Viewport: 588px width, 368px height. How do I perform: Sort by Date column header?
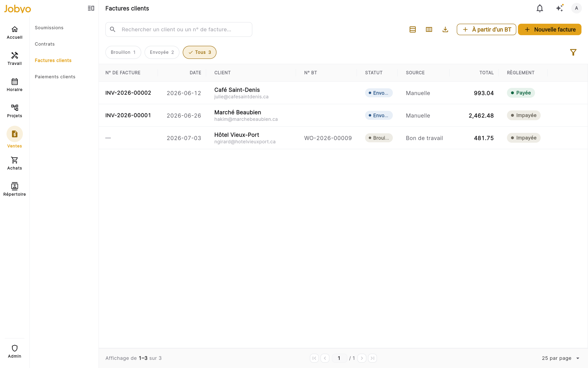point(195,73)
